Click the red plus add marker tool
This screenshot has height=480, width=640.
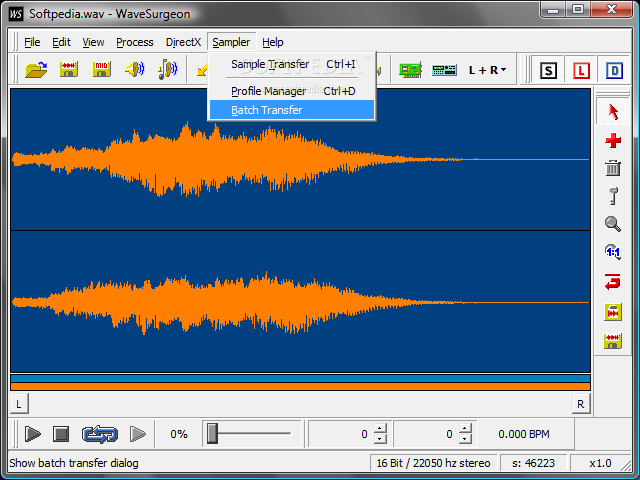click(x=613, y=141)
